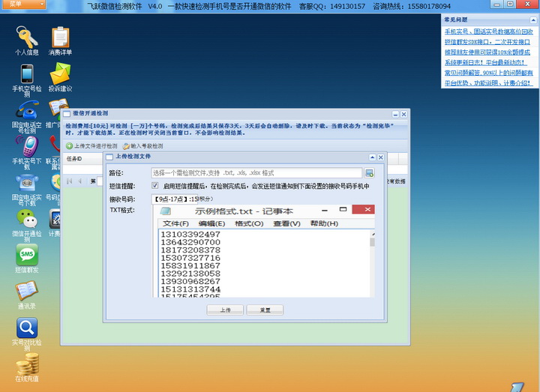Open 投诉建议 envelope icon
Image resolution: width=540 pixels, height=392 pixels.
tap(60, 74)
